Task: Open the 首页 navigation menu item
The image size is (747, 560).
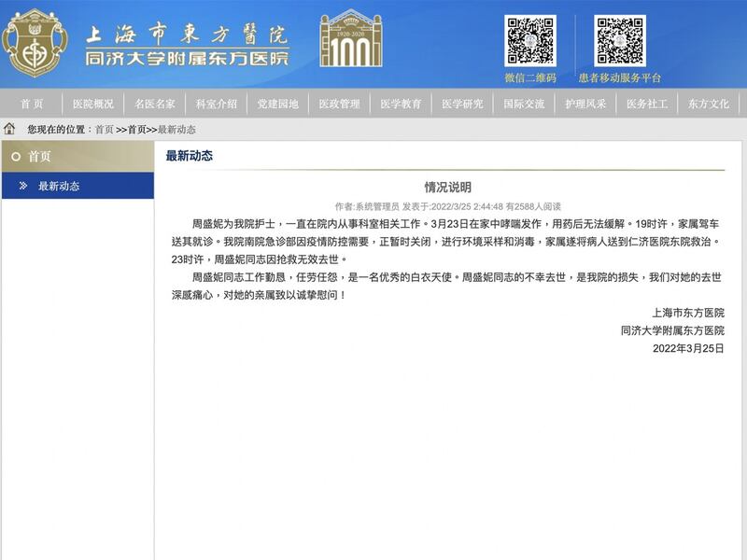Action: [x=32, y=104]
